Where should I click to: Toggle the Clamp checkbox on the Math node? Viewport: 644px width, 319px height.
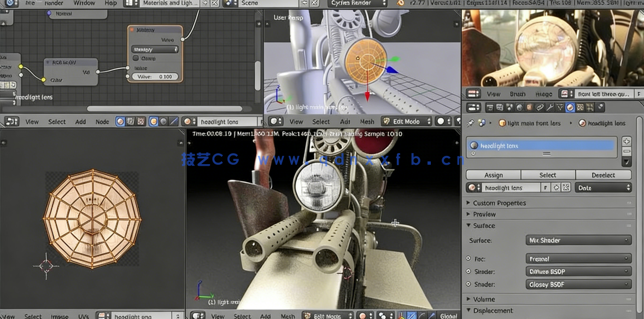point(136,57)
